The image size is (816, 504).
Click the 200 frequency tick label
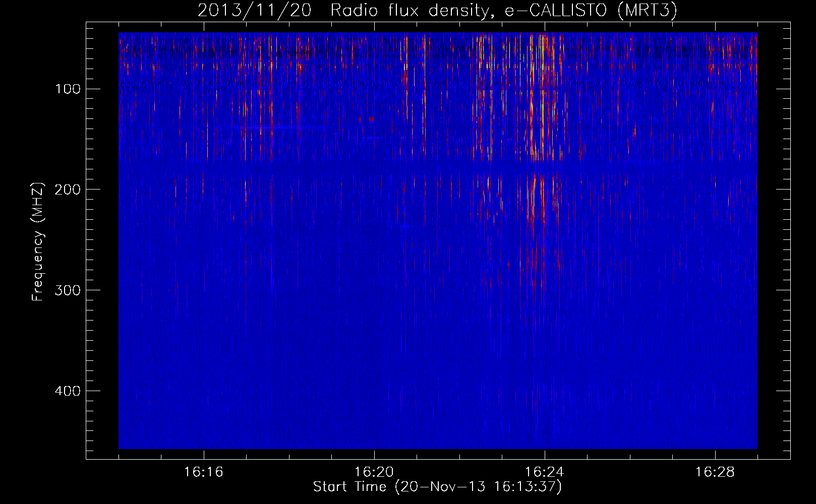coord(68,190)
